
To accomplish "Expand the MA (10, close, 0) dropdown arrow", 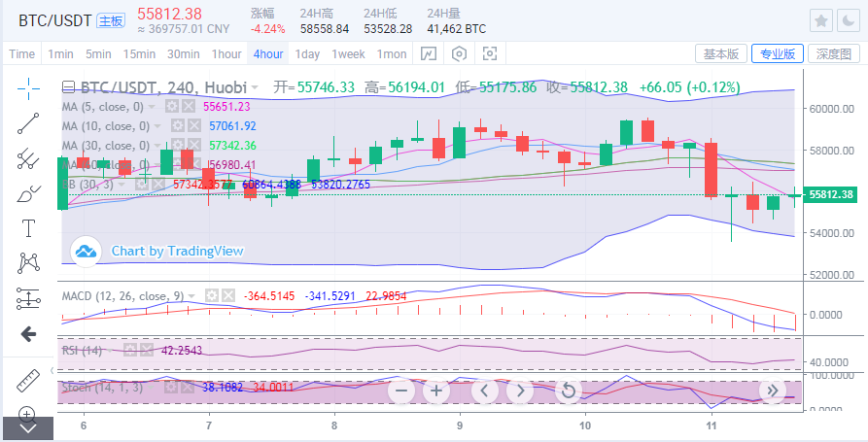I will 157,126.
